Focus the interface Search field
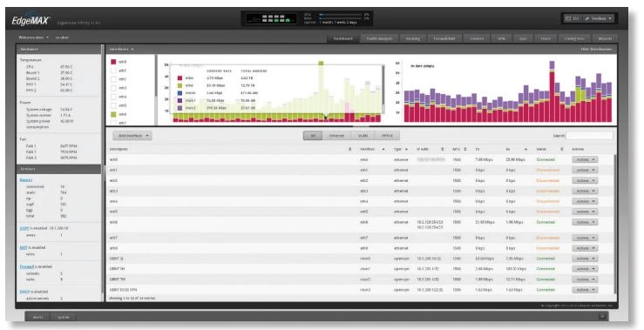 [589, 136]
